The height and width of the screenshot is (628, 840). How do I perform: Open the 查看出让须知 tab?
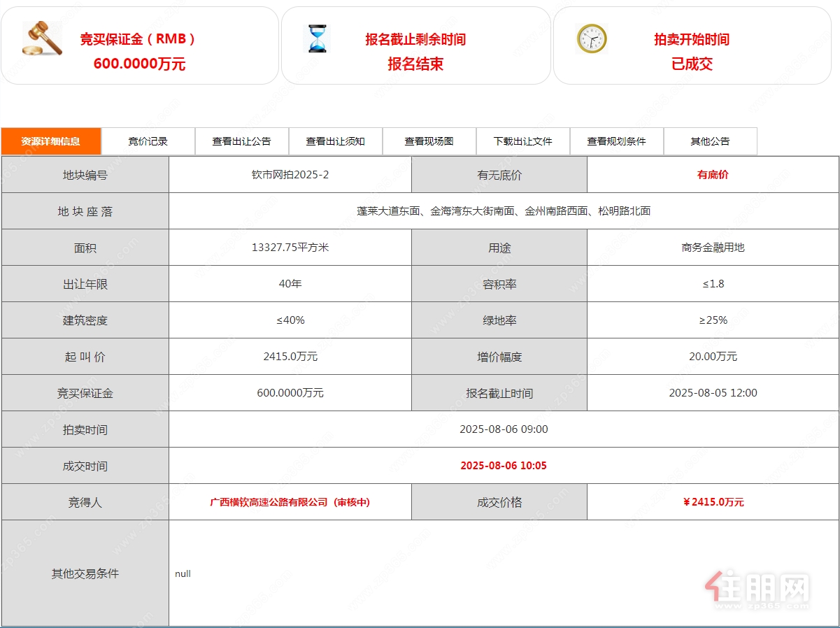click(336, 141)
